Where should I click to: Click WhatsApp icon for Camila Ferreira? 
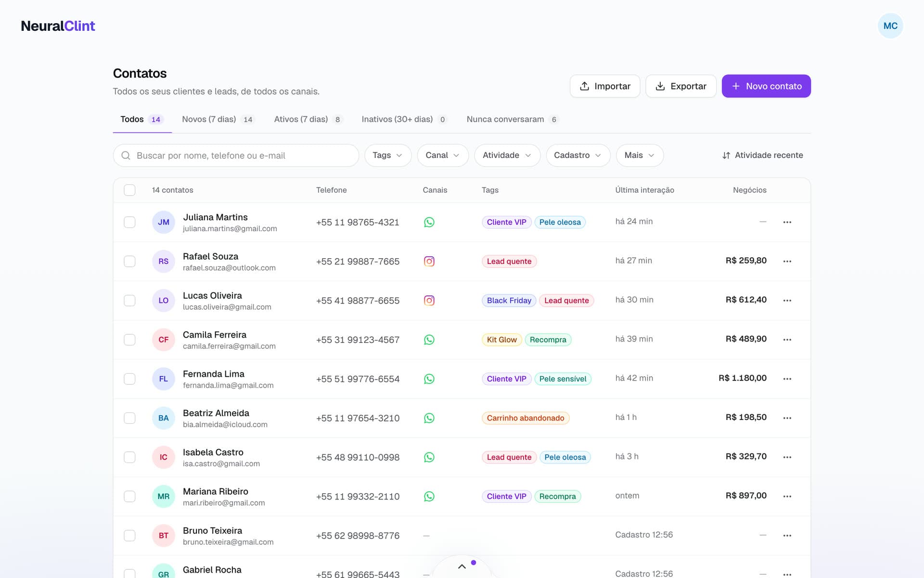[429, 340]
